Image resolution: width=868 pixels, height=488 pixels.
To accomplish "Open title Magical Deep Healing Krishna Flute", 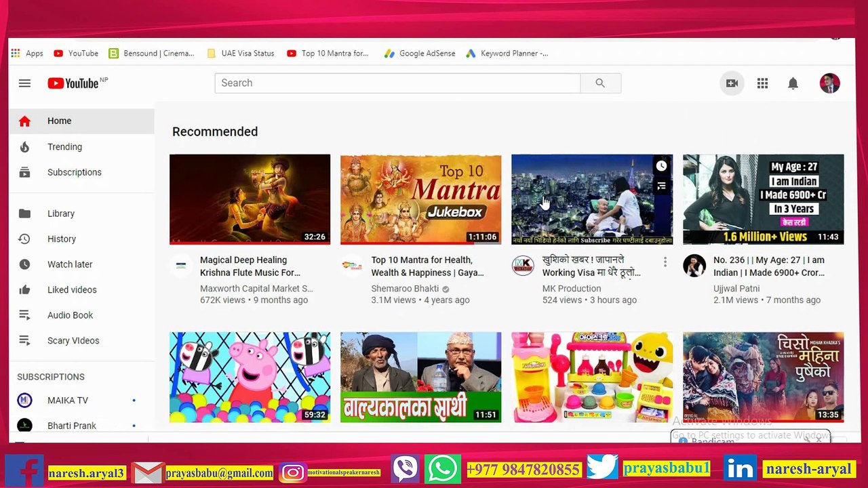I will 250,266.
